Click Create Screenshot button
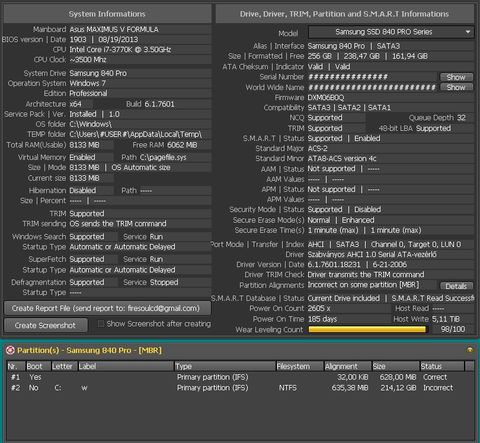 (x=46, y=325)
